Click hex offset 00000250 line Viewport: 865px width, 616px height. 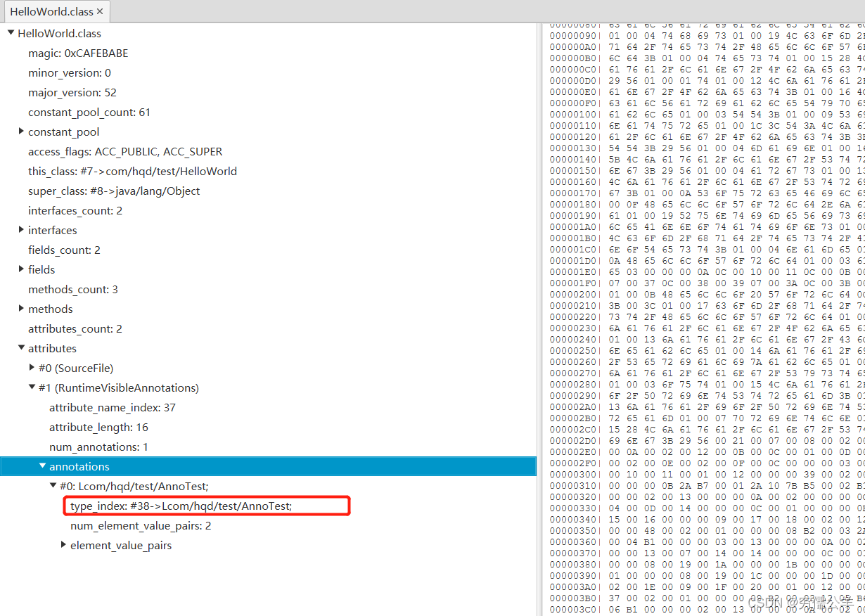(707, 350)
